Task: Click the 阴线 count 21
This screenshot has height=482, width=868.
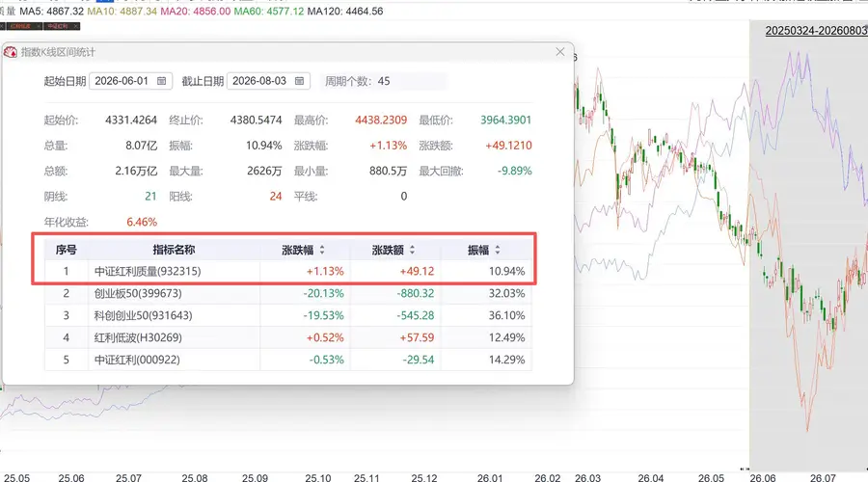Action: [x=150, y=197]
